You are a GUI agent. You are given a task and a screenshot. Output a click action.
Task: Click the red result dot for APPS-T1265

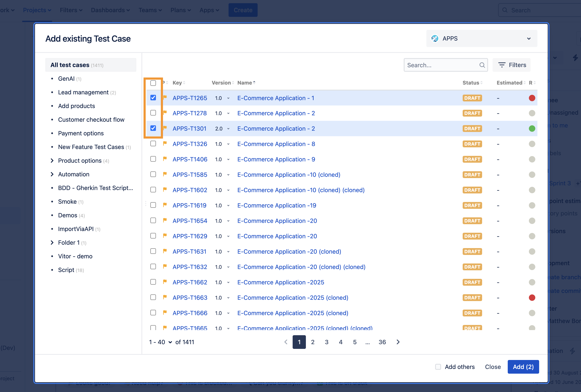(532, 98)
